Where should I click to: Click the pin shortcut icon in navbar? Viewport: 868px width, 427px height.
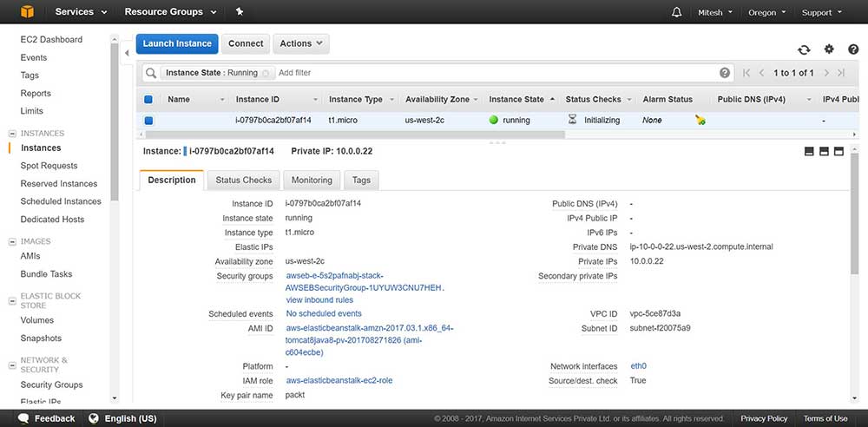(x=240, y=12)
